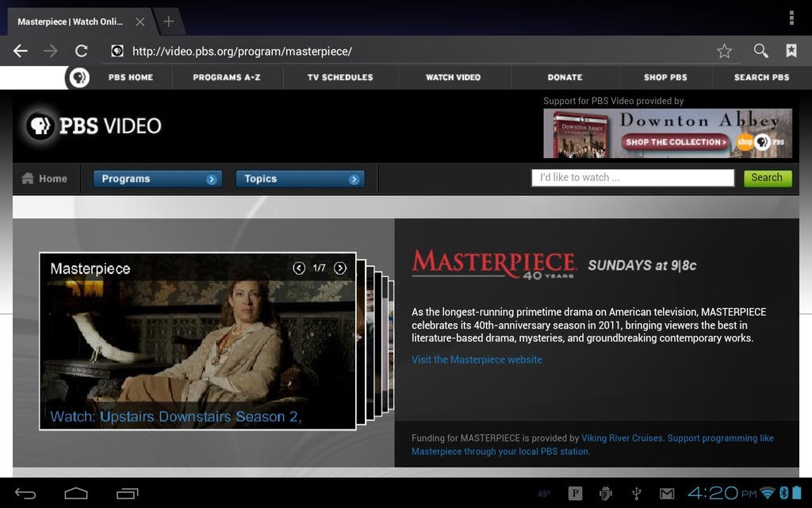Open the browser search magnifier icon

(760, 51)
